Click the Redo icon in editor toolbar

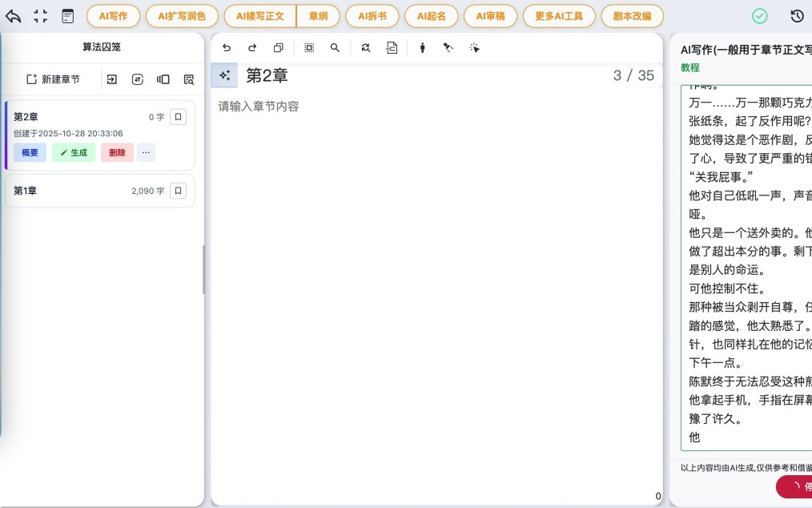(252, 48)
